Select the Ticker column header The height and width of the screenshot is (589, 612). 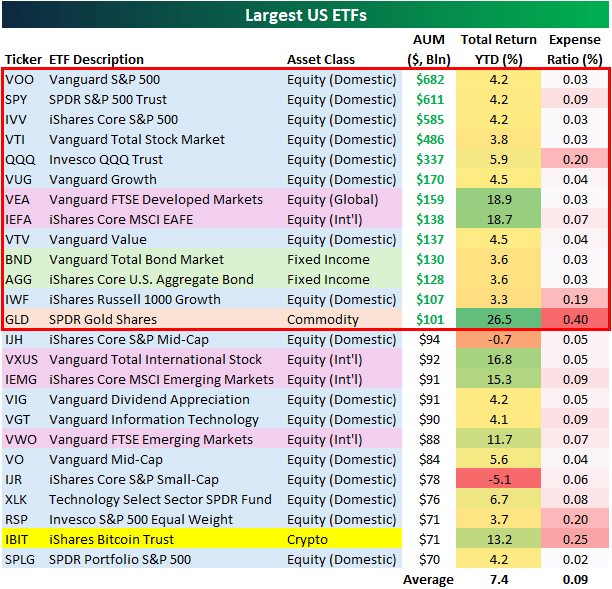pyautogui.click(x=24, y=59)
